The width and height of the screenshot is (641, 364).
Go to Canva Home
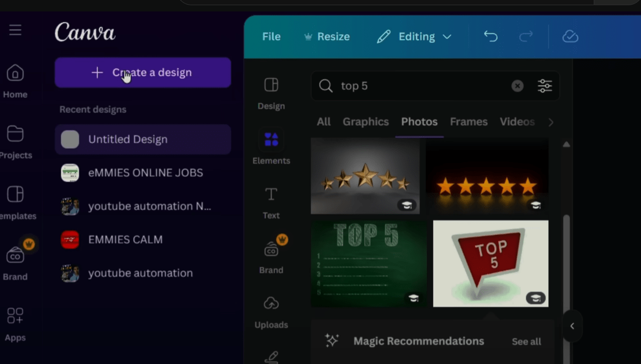coord(16,80)
